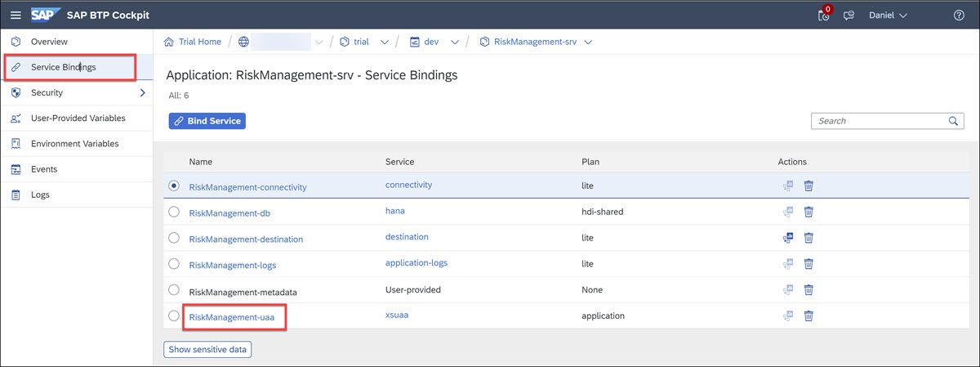Viewport: 980px width, 367px height.
Task: Expand the trial breadcrumb dropdown
Action: [384, 43]
